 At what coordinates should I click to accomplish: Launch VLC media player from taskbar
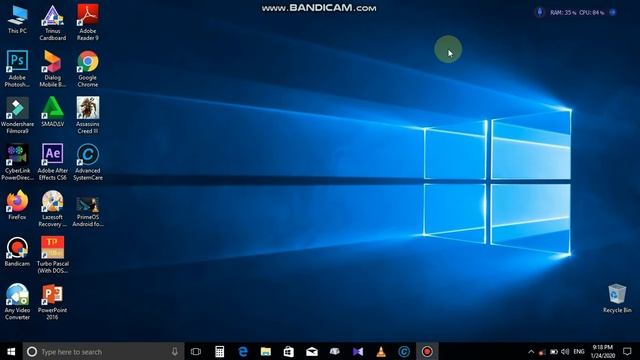click(381, 351)
